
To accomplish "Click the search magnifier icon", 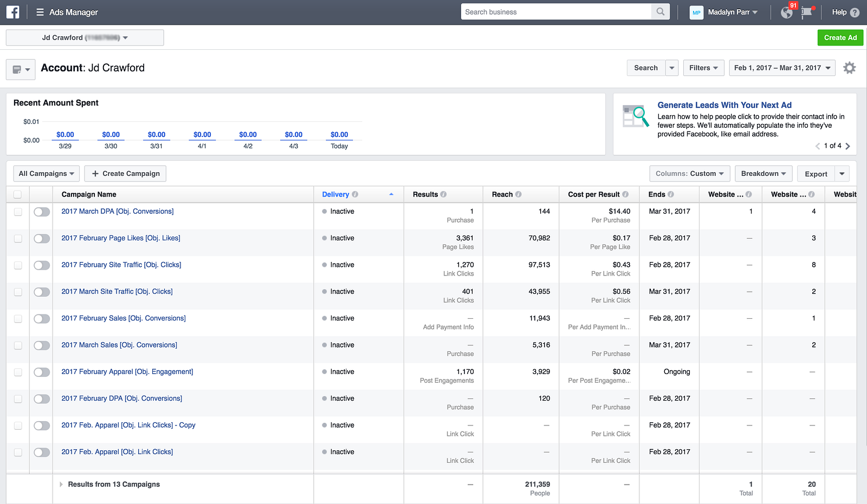I will pos(660,12).
